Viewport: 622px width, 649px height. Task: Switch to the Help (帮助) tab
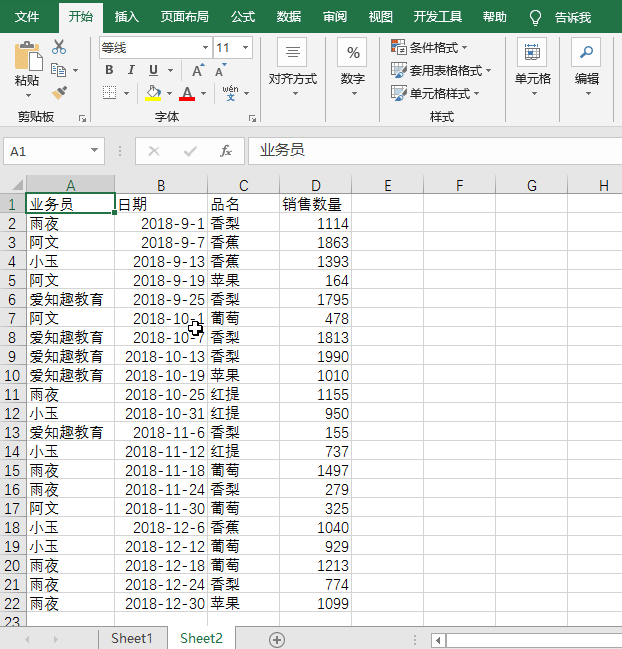[x=495, y=17]
